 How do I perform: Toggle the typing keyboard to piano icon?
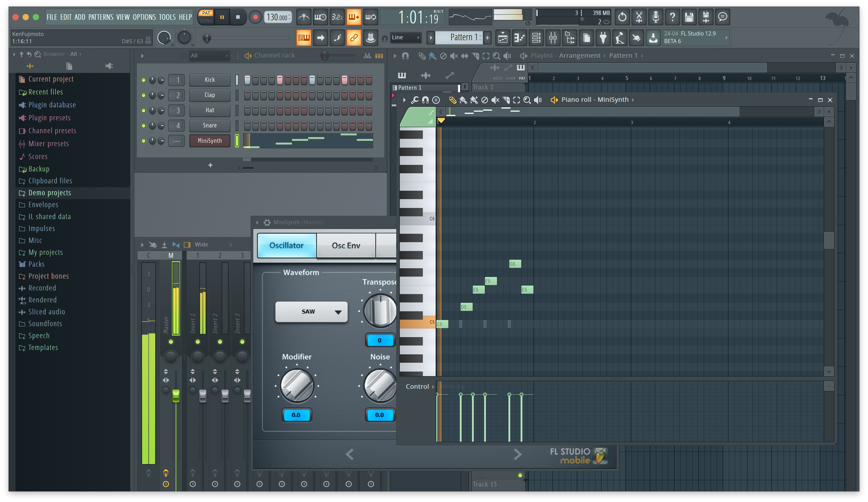click(303, 37)
